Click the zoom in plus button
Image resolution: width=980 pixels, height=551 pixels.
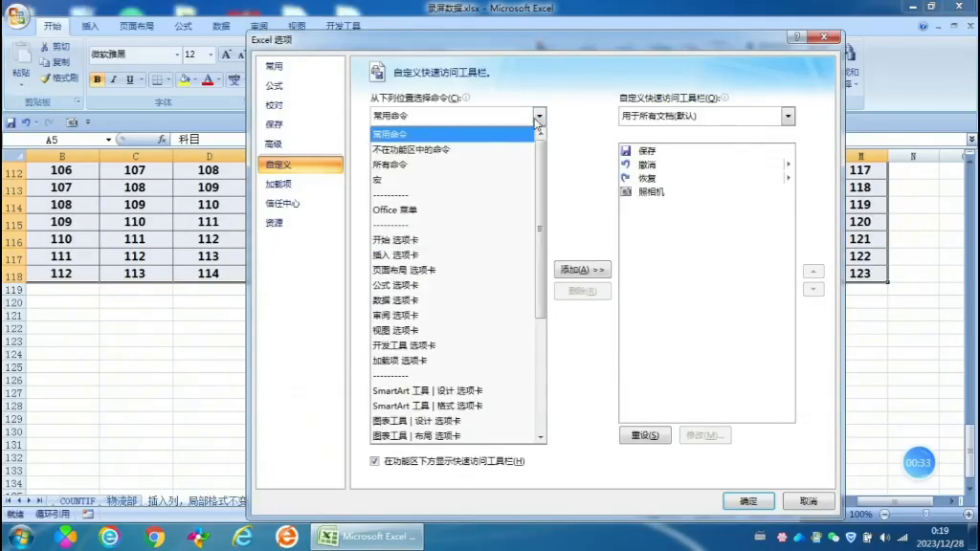coord(969,514)
